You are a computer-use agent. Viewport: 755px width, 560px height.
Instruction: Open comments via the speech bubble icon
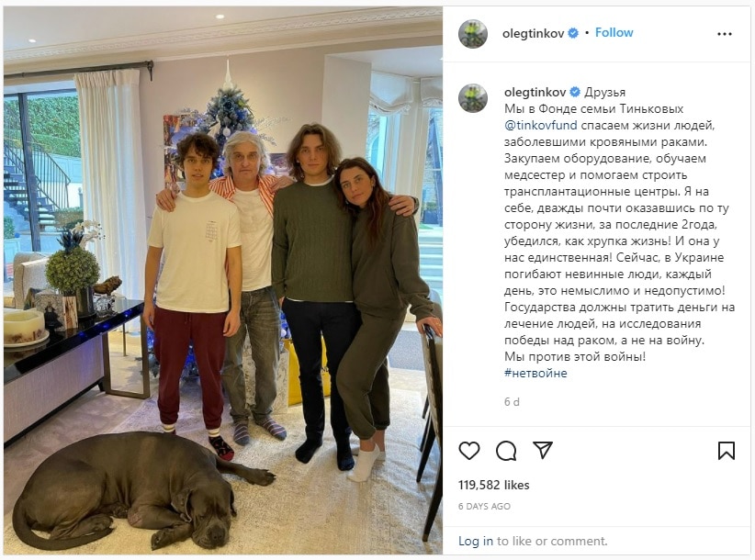(x=506, y=451)
